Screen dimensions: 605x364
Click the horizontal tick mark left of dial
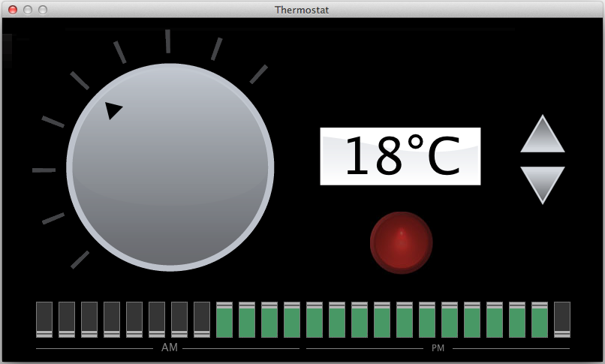point(44,170)
